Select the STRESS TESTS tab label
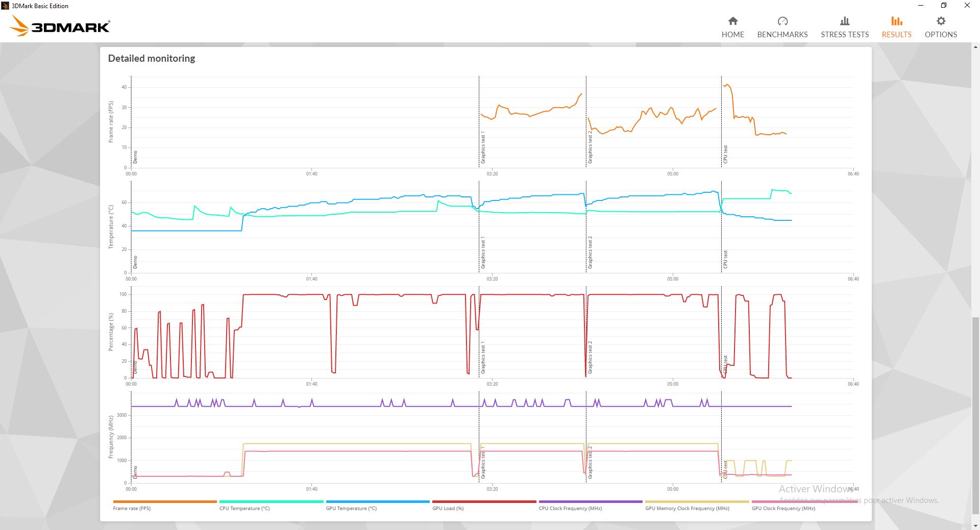The image size is (980, 530). tap(845, 34)
